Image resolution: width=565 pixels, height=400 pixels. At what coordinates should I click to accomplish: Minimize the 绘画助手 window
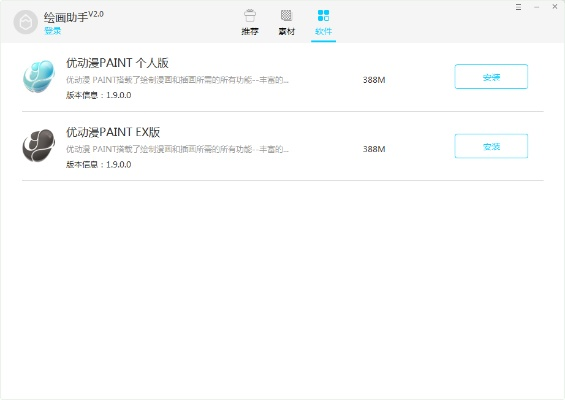(x=537, y=7)
